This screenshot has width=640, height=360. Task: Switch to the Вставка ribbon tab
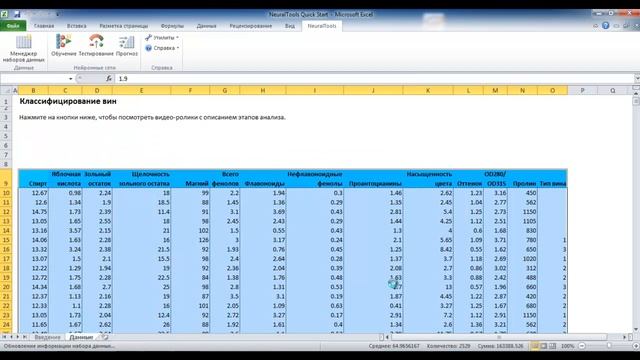coord(77,26)
